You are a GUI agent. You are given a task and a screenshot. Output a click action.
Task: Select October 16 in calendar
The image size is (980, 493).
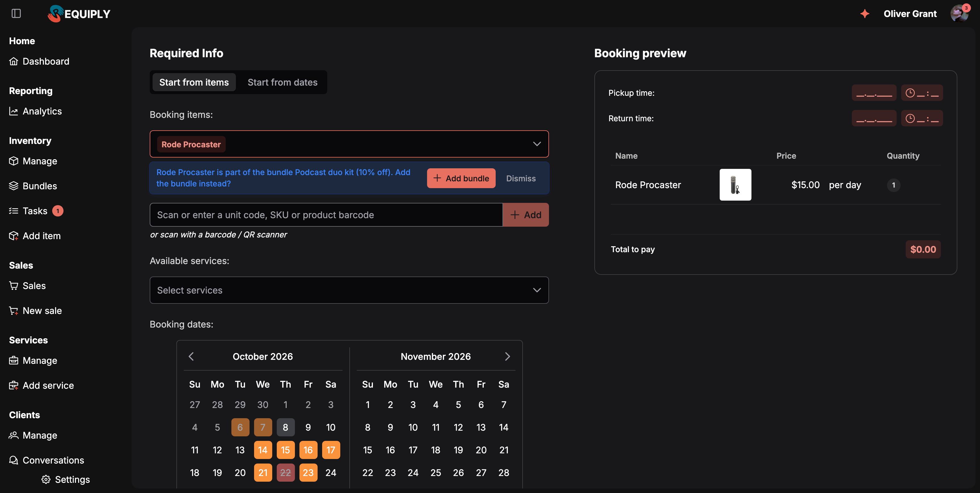[308, 450]
